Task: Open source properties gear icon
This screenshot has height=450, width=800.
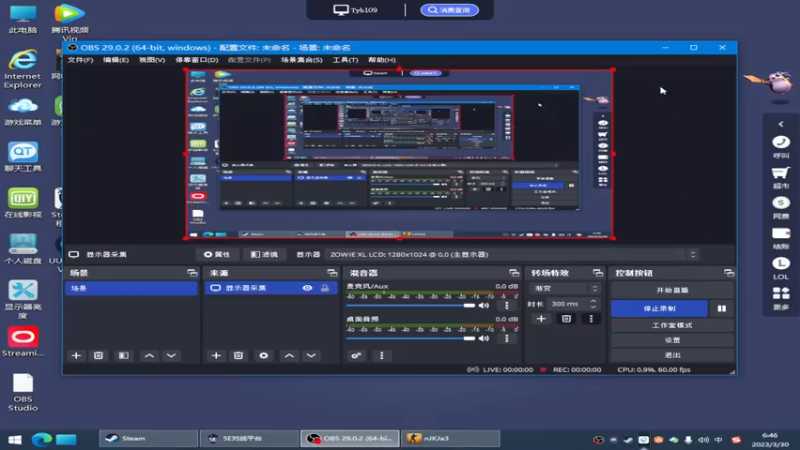Action: (x=264, y=356)
